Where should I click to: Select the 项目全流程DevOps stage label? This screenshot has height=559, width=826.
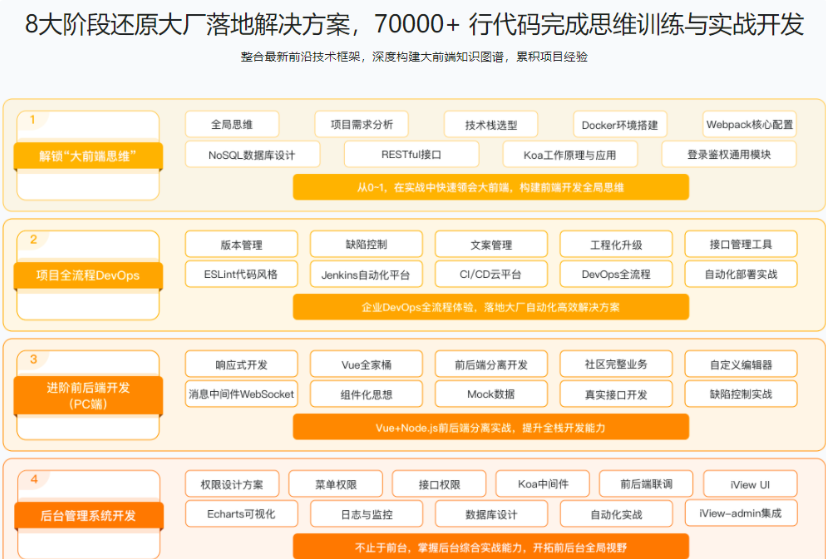[x=88, y=275]
